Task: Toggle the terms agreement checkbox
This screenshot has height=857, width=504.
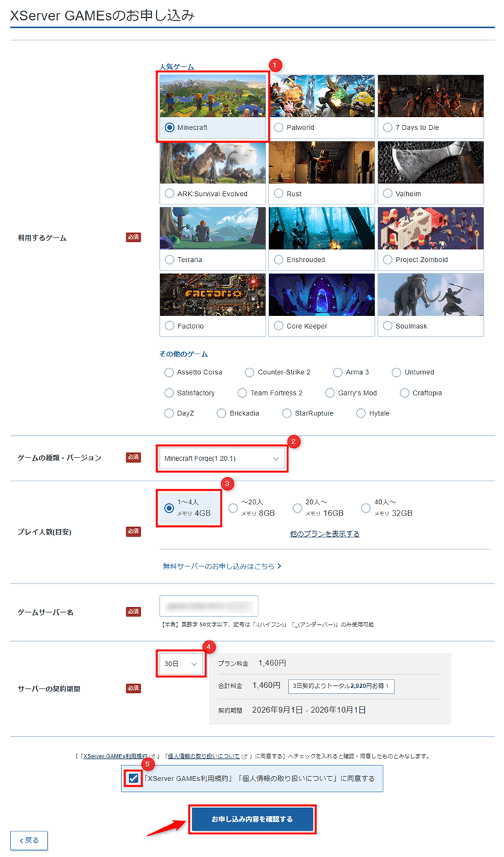Action: coord(133,778)
